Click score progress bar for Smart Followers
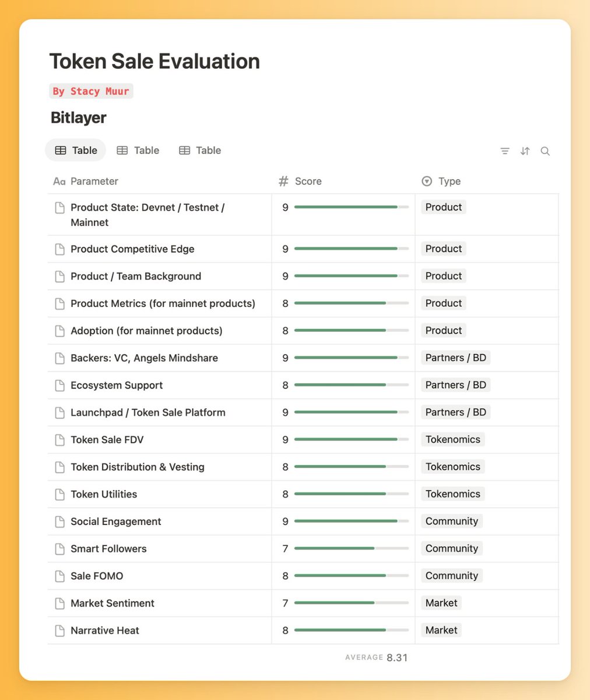 [352, 549]
